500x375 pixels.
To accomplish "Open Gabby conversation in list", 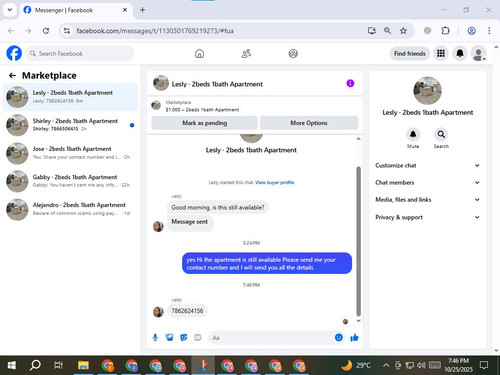I will pyautogui.click(x=70, y=181).
